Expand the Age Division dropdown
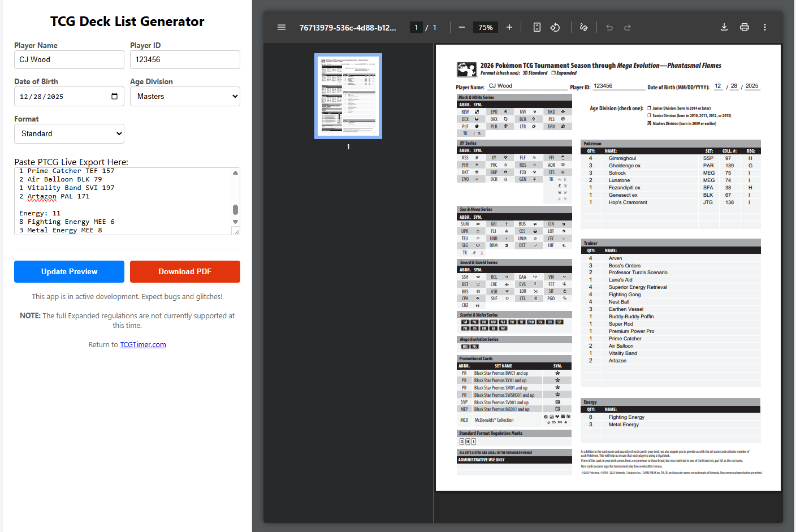The image size is (796, 532). (185, 96)
